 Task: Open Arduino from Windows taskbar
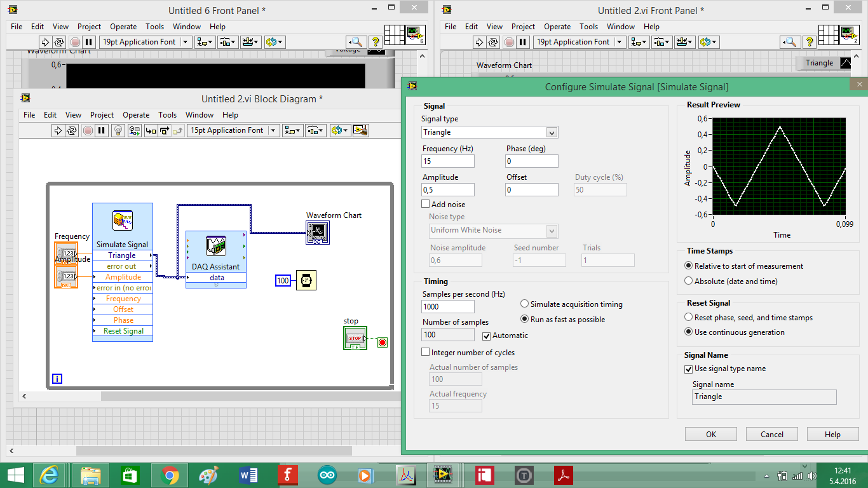[x=327, y=475]
